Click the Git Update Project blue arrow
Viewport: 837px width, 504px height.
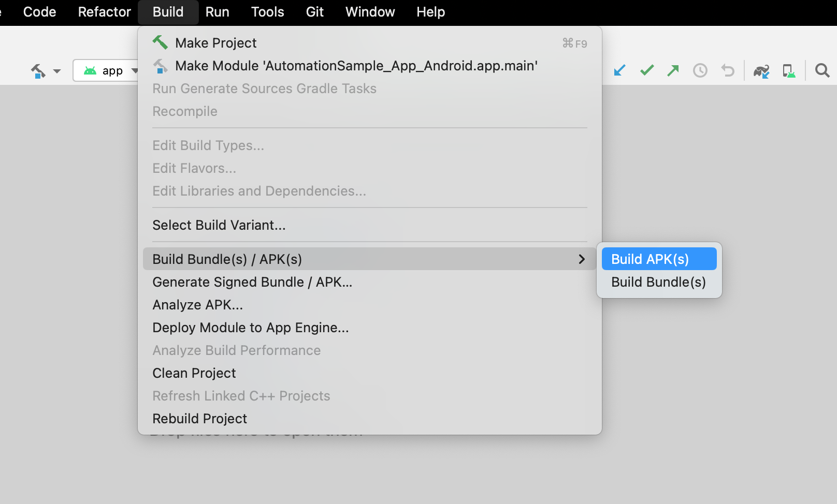click(x=619, y=70)
